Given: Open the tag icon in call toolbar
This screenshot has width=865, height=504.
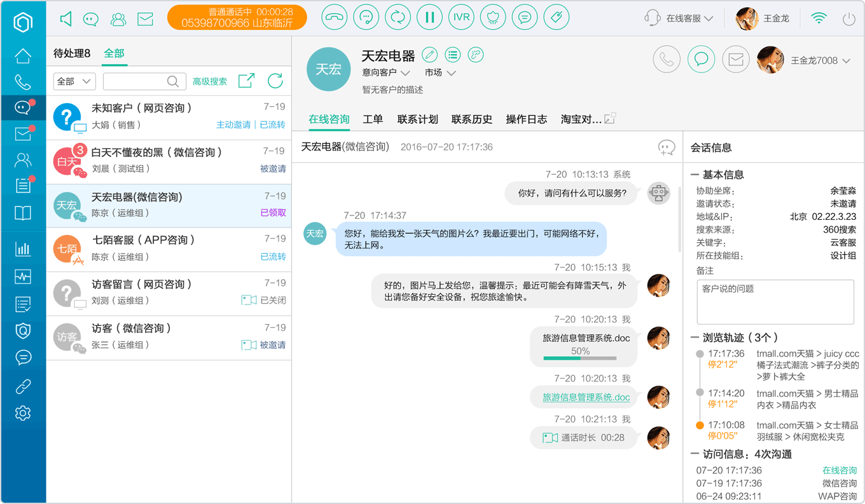Looking at the screenshot, I should point(557,18).
